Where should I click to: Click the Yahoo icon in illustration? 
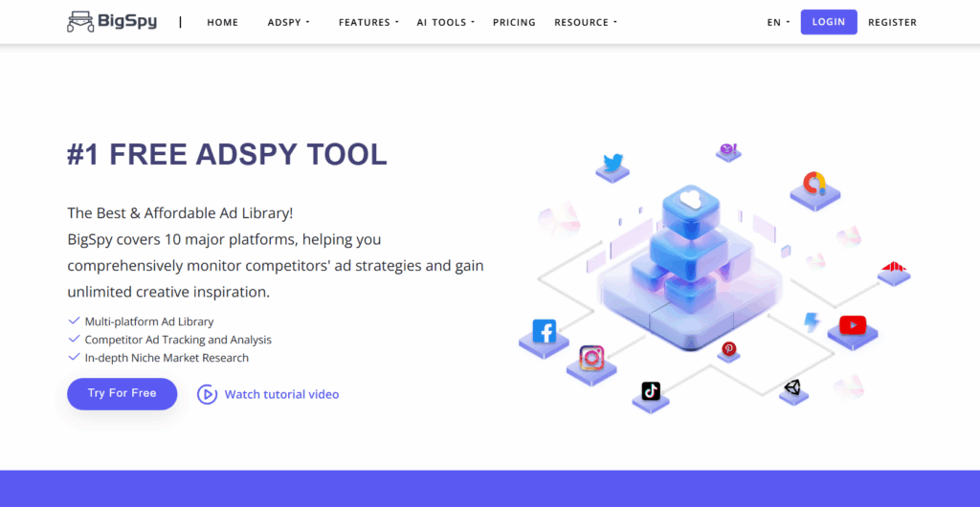click(728, 148)
